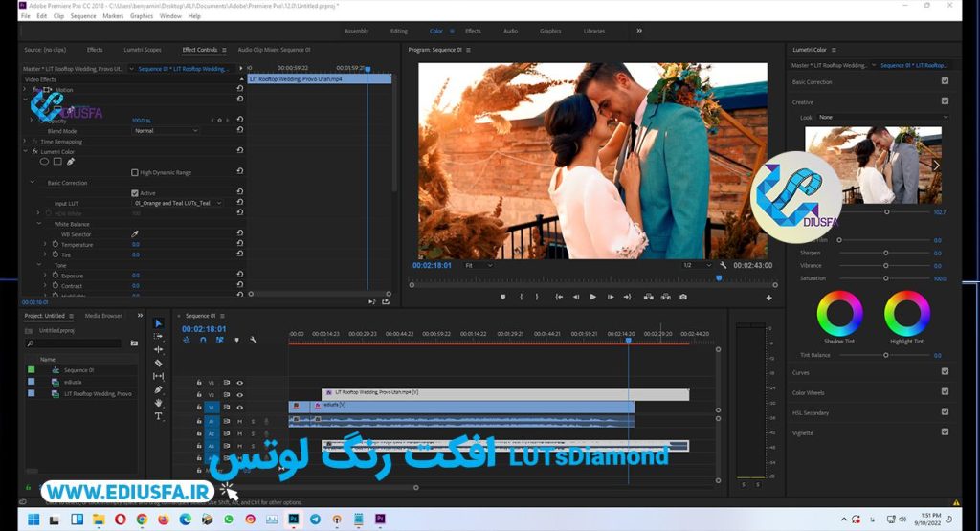Pick the WB Selector eyedropper
Image resolution: width=980 pixels, height=531 pixels.
(135, 234)
